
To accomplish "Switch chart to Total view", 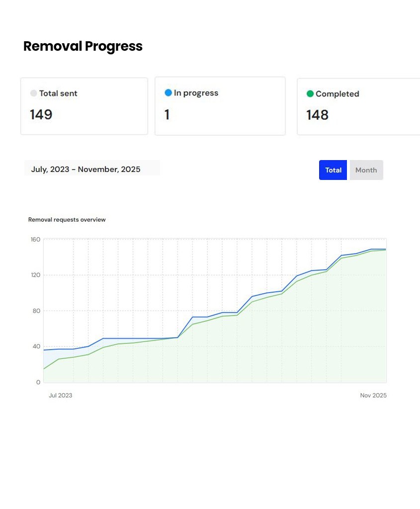I will pos(333,170).
